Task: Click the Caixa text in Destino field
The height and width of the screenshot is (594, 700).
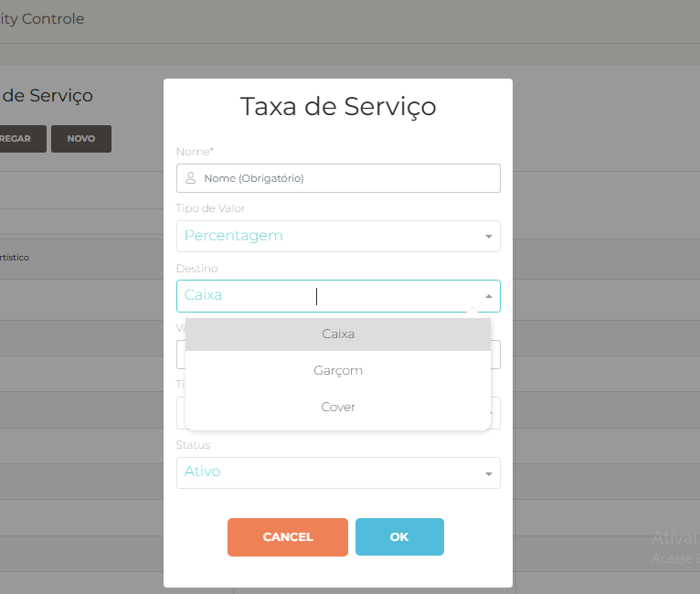Action: click(x=203, y=295)
